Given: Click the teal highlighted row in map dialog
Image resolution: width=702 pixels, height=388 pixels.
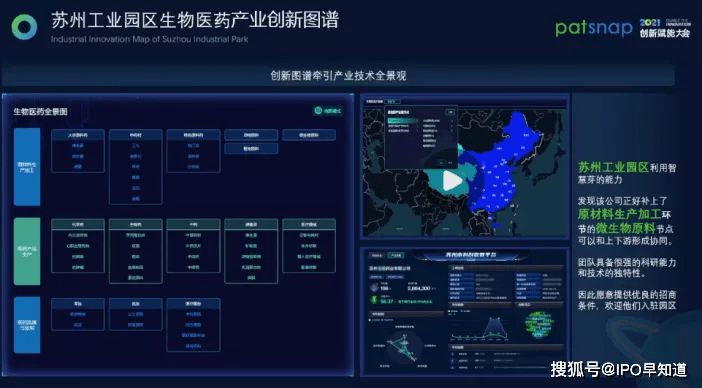Looking at the screenshot, I should click(402, 120).
